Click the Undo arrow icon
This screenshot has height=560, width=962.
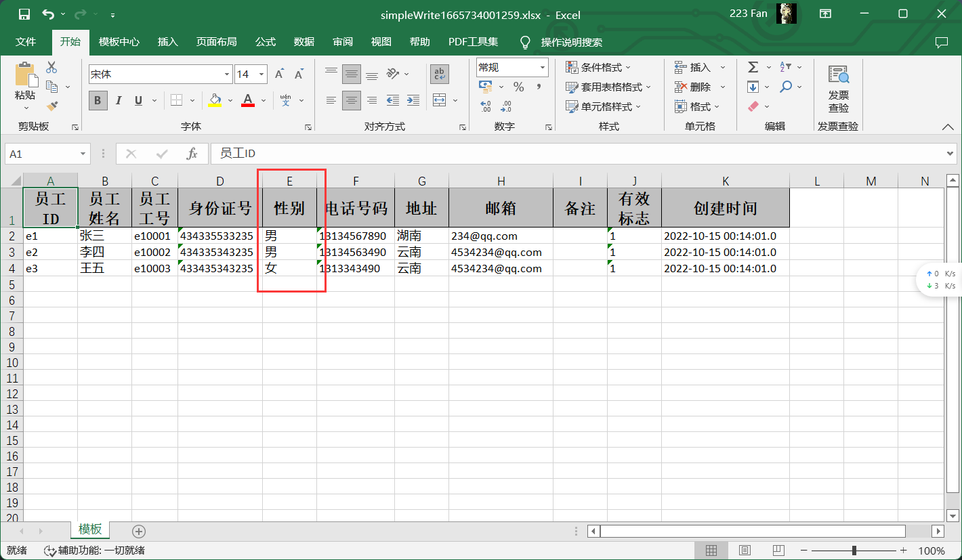[x=48, y=14]
